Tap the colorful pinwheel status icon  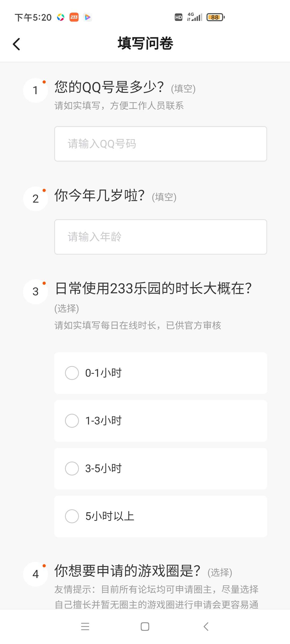pos(61,17)
